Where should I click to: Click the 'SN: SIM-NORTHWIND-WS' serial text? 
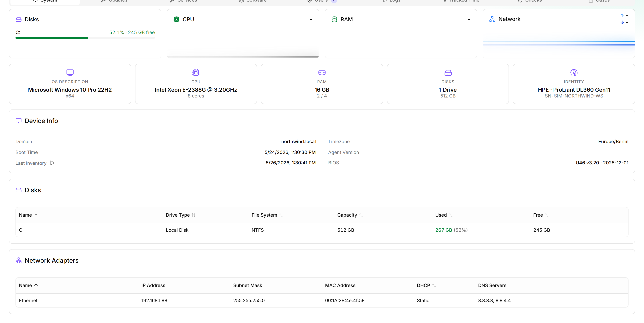point(574,96)
